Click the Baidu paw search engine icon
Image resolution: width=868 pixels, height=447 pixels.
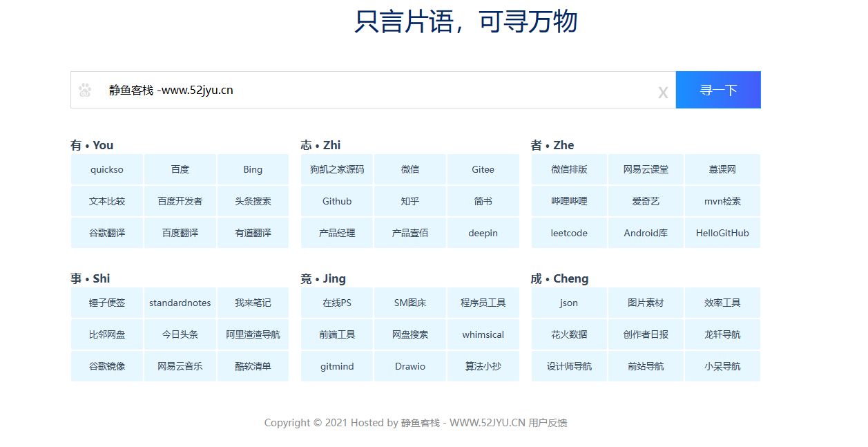click(85, 90)
